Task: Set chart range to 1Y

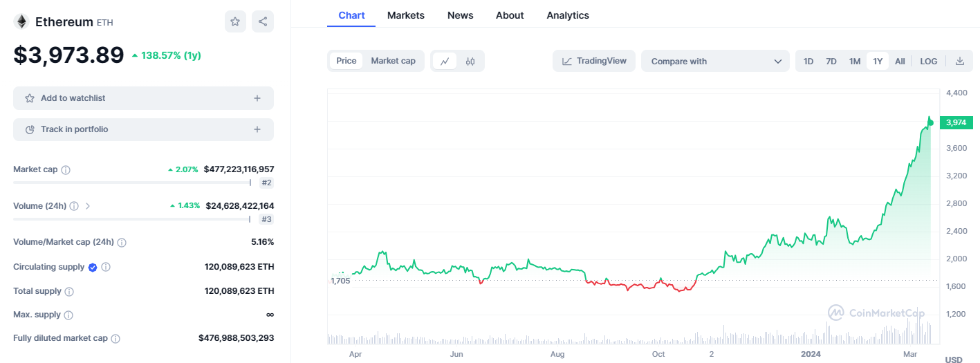Action: pos(878,61)
